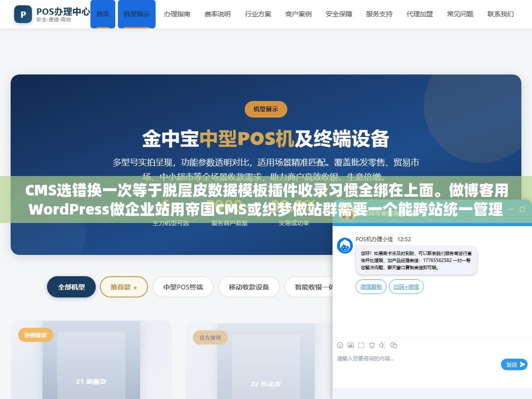Click the agent name POS机办理小佳
The height and width of the screenshot is (399, 532).
(374, 239)
